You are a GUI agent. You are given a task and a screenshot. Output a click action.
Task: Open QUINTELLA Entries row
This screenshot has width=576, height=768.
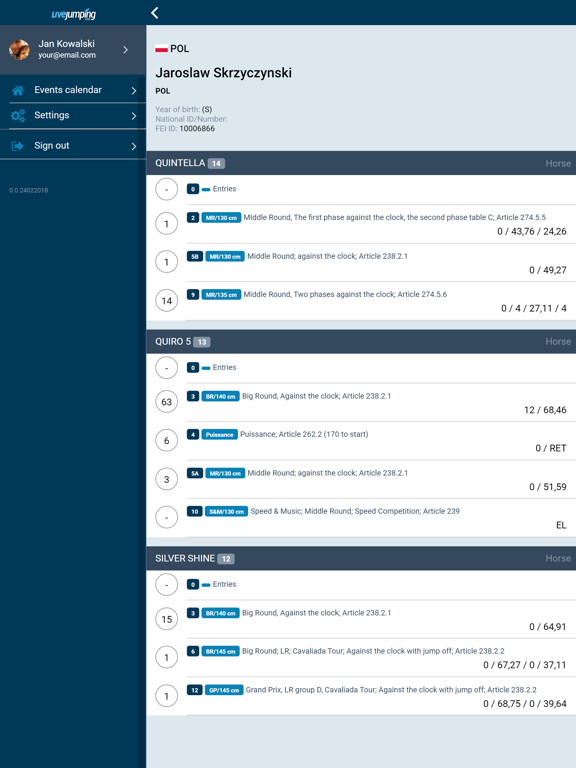click(361, 189)
